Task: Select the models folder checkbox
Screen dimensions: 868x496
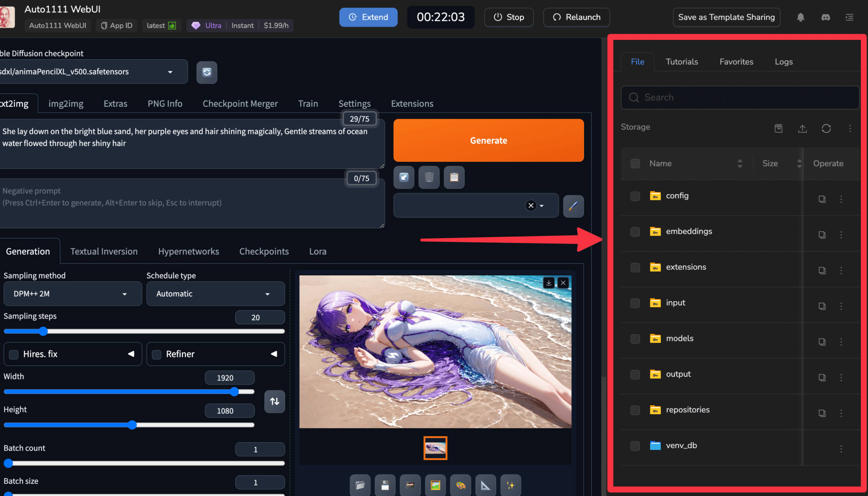Action: 634,338
